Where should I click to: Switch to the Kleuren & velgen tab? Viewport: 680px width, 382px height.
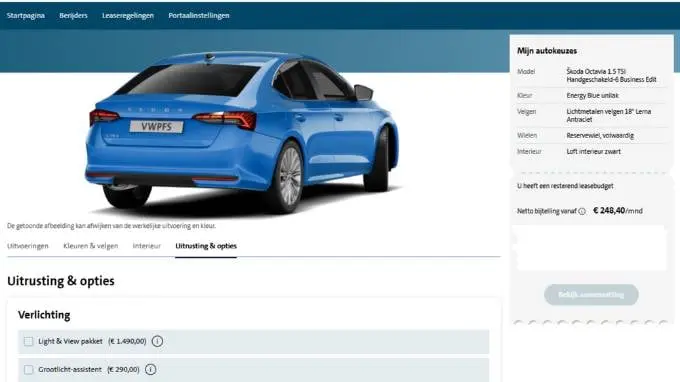(x=91, y=246)
